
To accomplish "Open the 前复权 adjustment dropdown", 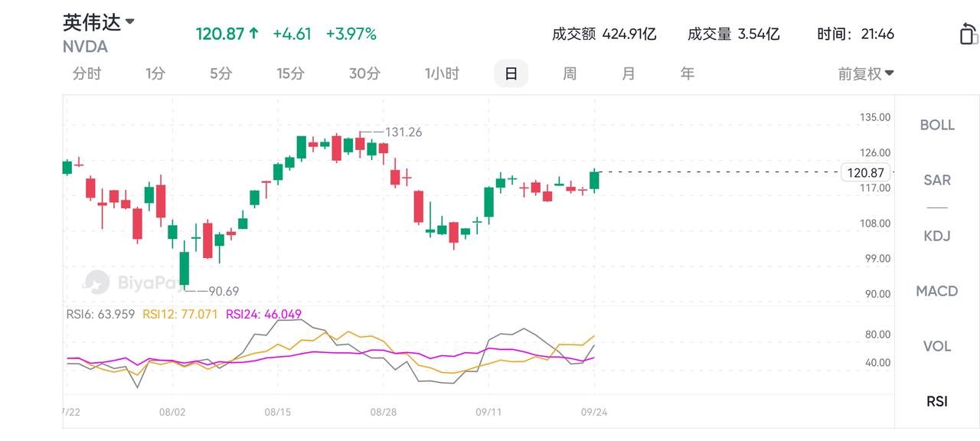I will click(x=866, y=73).
